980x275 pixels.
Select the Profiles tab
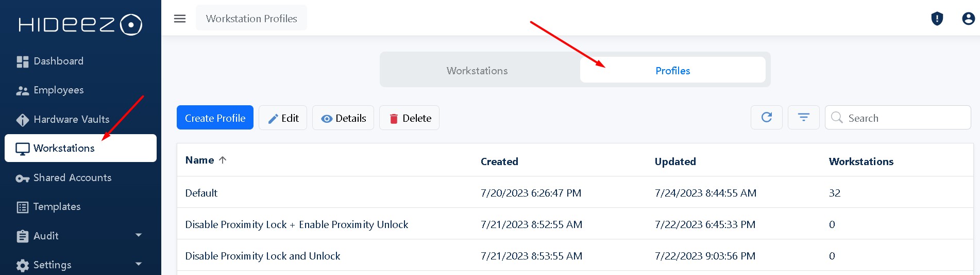pos(672,71)
